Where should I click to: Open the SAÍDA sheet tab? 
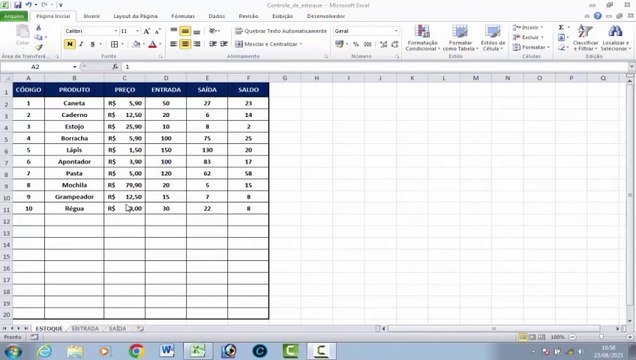[x=117, y=328]
